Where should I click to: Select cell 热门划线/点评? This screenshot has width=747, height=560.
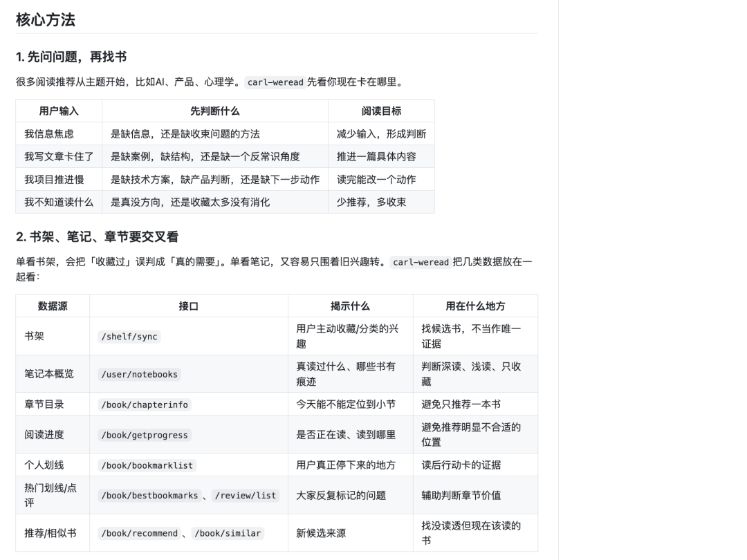pos(53,495)
